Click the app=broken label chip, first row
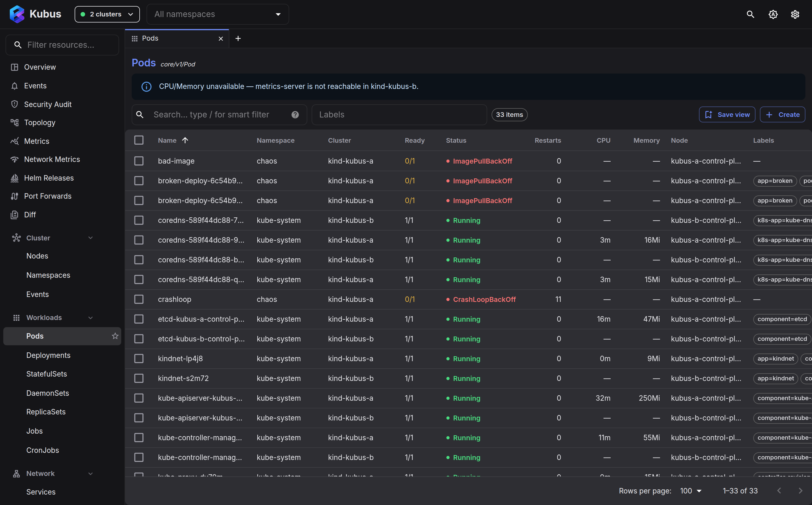 (x=775, y=181)
